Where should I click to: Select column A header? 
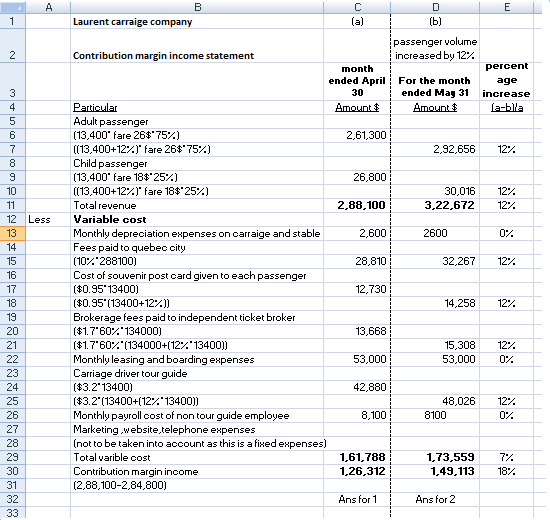(x=48, y=7)
